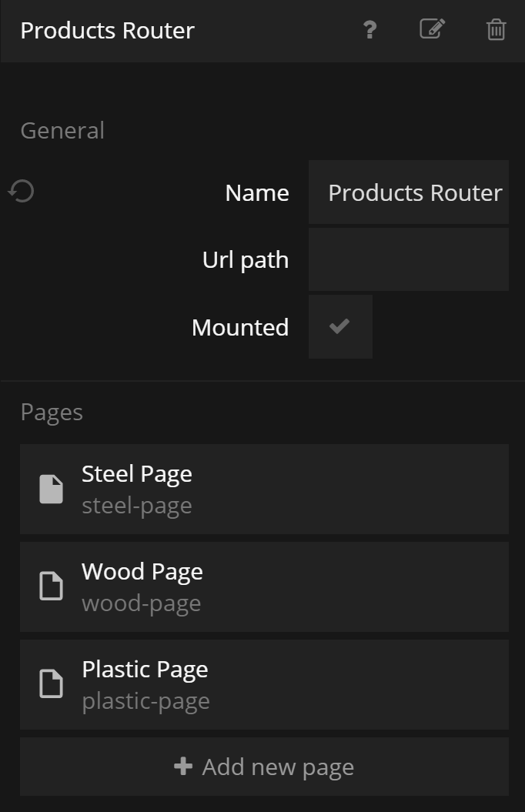Click the General section heading
525x812 pixels.
(62, 130)
